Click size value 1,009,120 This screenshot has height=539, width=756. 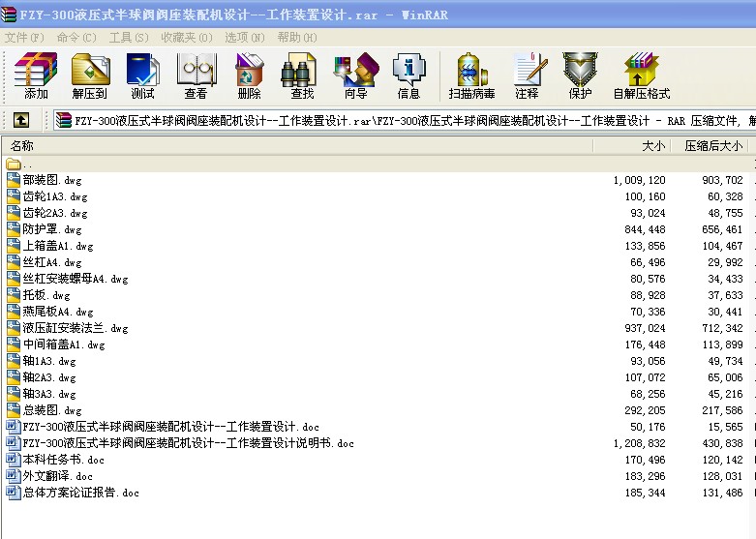(x=639, y=180)
